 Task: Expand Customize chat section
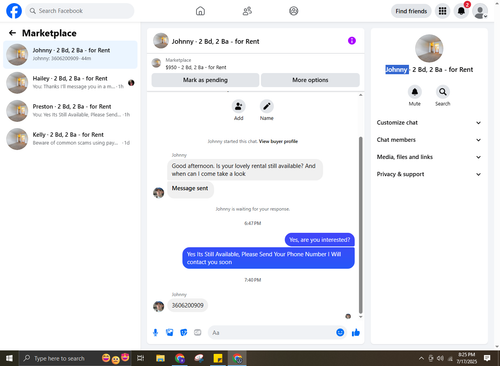point(429,123)
